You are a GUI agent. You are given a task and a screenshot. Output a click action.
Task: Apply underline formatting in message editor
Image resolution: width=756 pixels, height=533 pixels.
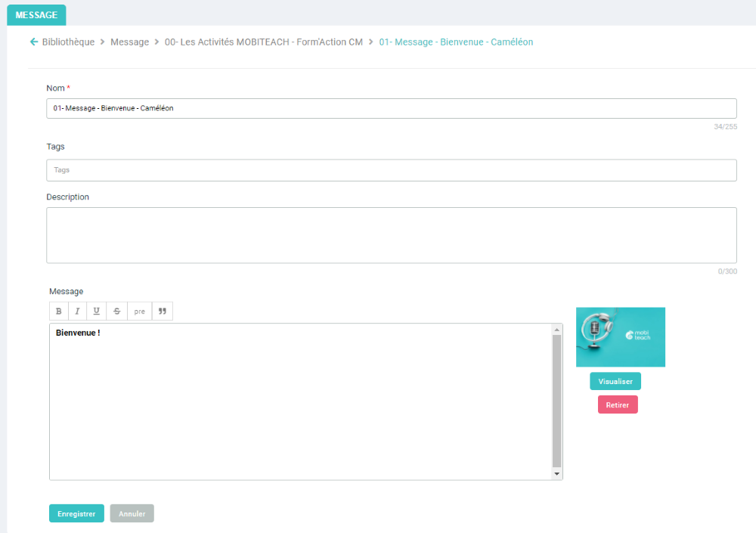click(97, 311)
